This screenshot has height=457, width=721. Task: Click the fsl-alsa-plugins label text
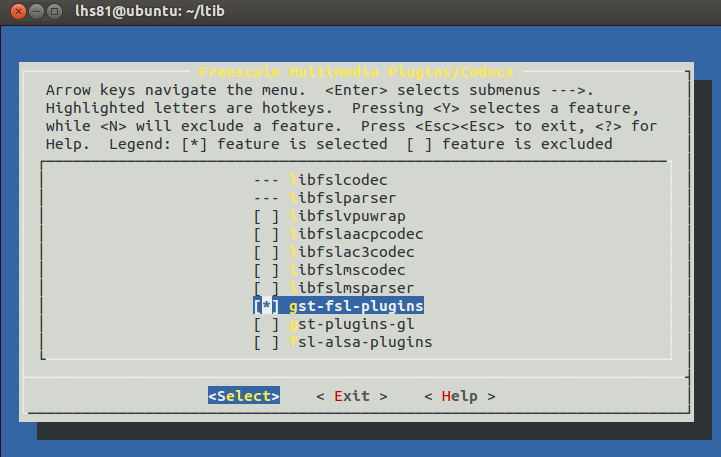click(x=360, y=342)
